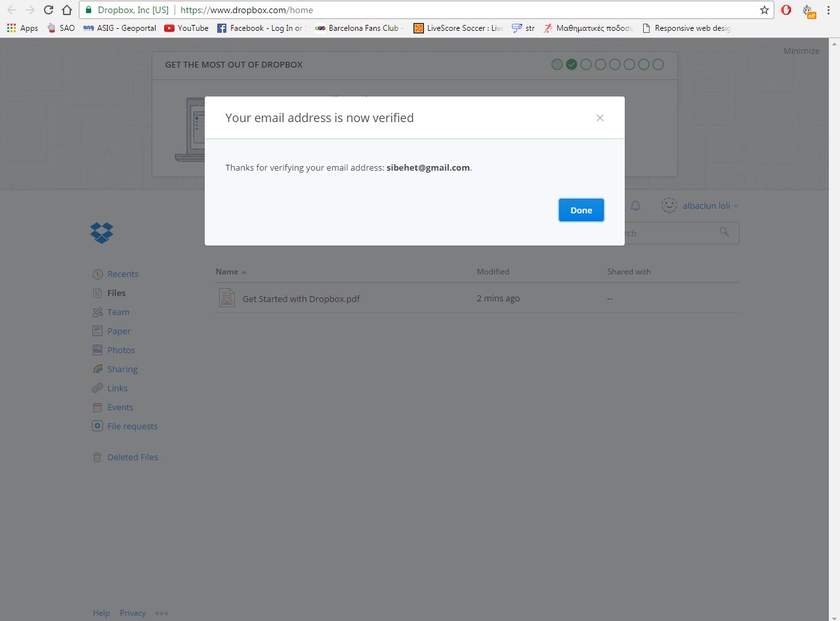
Task: Click the Links chain icon
Action: click(x=97, y=388)
